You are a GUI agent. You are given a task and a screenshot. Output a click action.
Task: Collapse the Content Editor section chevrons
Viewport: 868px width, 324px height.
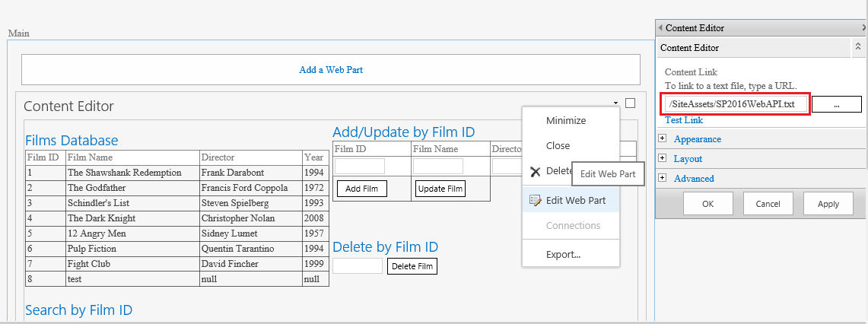[858, 47]
